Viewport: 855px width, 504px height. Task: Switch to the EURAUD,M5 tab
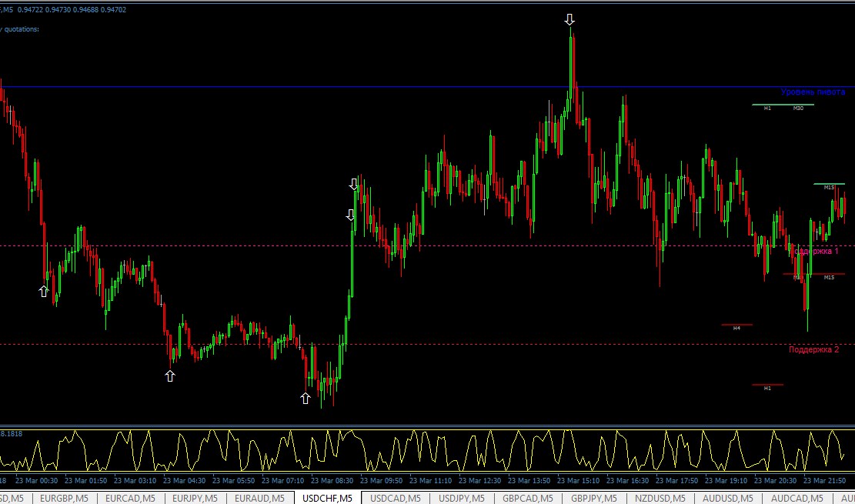(259, 498)
